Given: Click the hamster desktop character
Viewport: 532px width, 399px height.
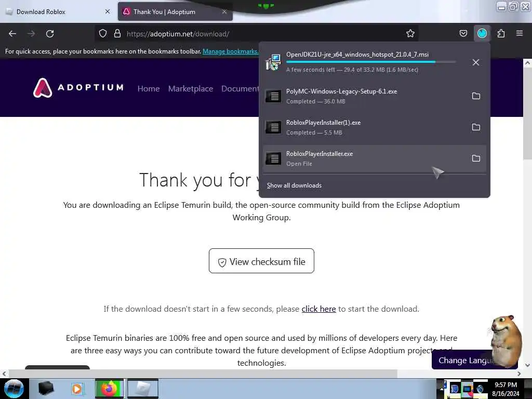Looking at the screenshot, I should [x=505, y=341].
